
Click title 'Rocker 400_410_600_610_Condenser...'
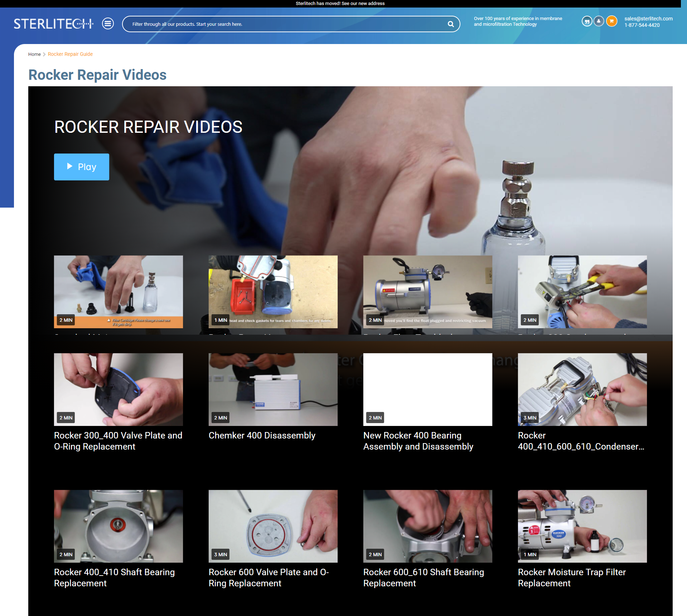click(581, 441)
